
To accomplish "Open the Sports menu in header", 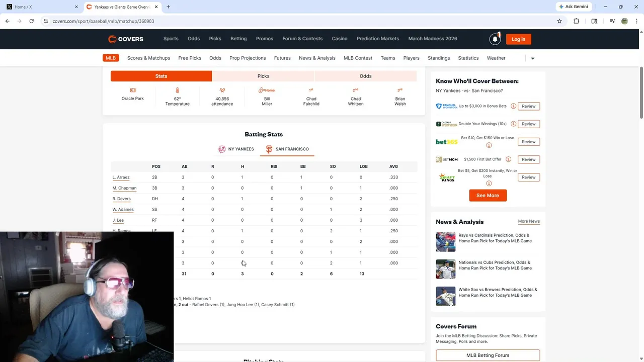I will click(x=171, y=39).
